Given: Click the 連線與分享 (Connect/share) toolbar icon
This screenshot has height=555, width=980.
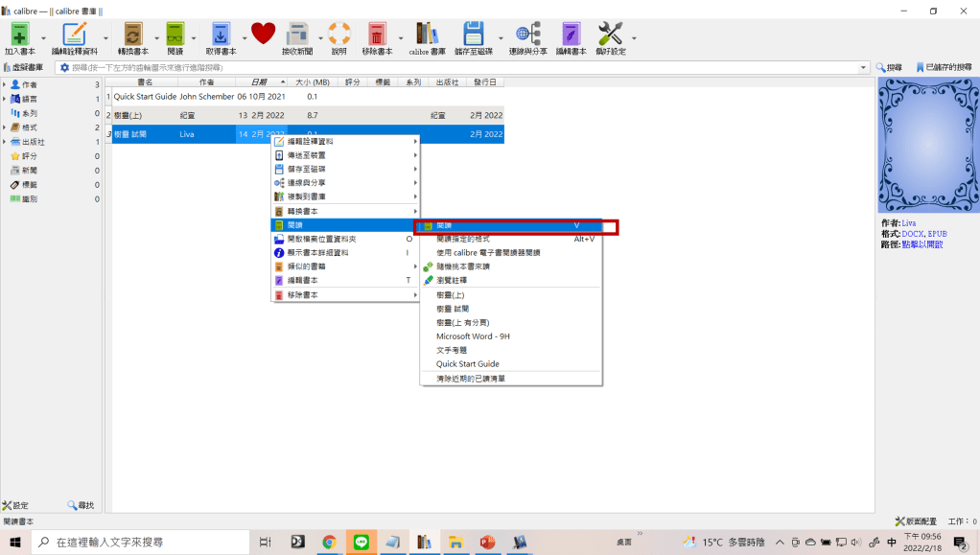Looking at the screenshot, I should coord(527,35).
